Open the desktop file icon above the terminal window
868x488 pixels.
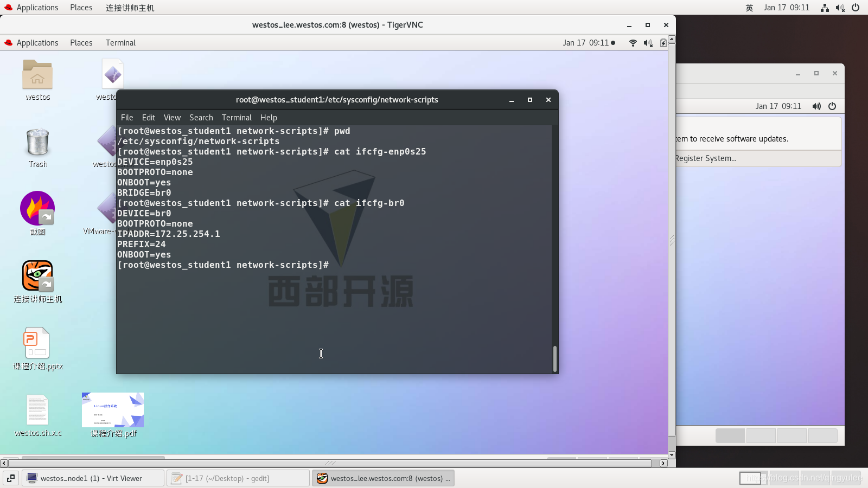point(113,74)
